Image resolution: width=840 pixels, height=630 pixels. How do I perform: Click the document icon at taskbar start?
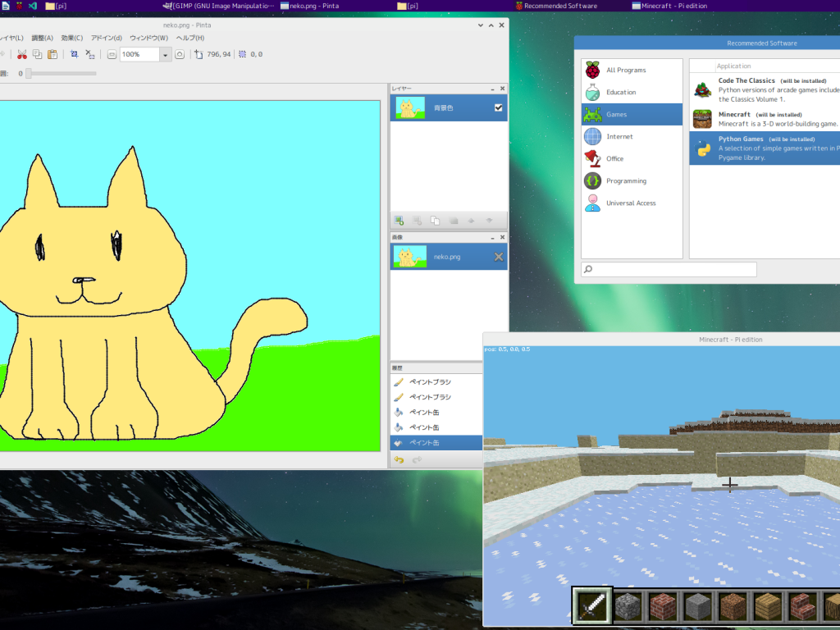[x=6, y=6]
